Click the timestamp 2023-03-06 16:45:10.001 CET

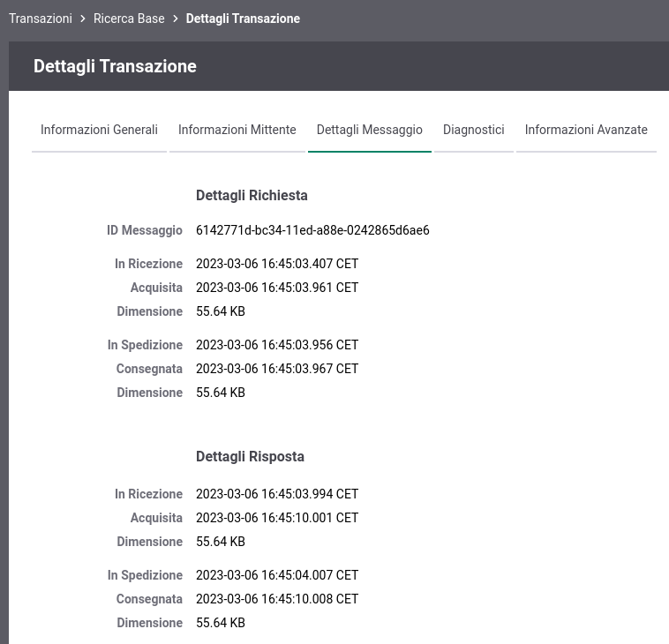pyautogui.click(x=277, y=518)
